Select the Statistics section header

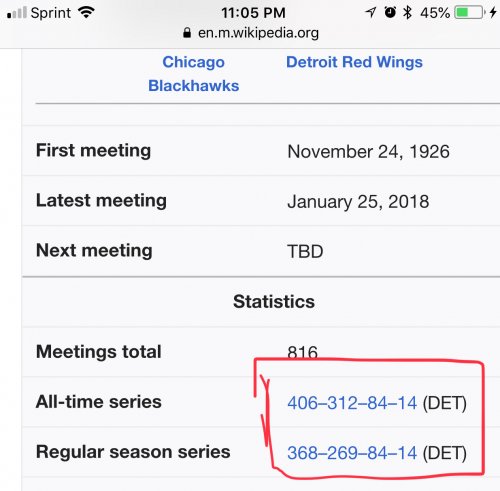[274, 301]
